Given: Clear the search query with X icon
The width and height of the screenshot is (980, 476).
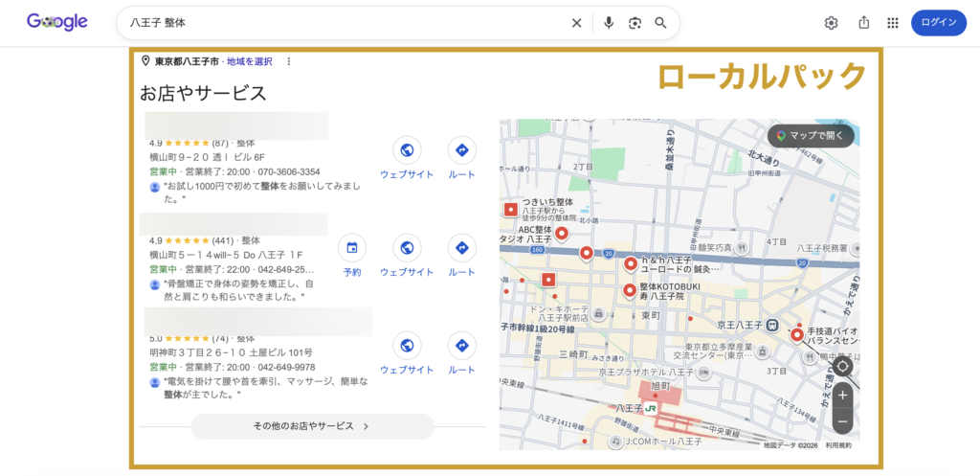Looking at the screenshot, I should point(576,23).
